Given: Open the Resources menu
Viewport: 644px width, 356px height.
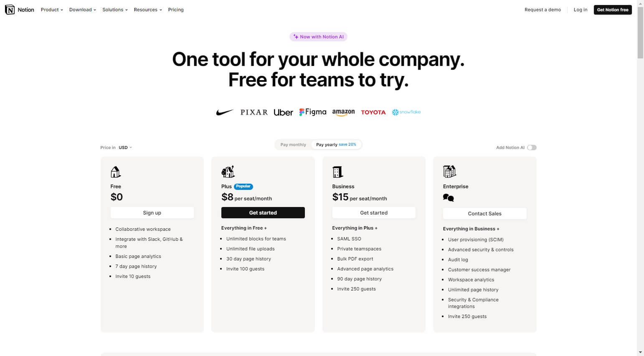Looking at the screenshot, I should tap(148, 10).
